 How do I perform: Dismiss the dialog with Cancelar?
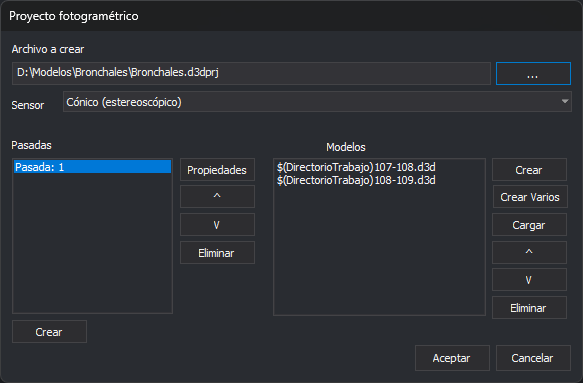coord(533,358)
